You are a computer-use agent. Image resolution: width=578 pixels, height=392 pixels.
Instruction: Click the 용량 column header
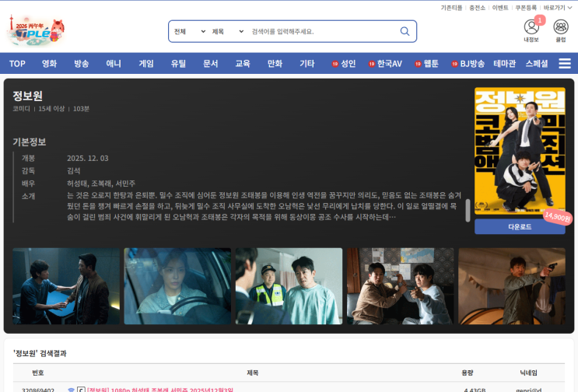468,373
